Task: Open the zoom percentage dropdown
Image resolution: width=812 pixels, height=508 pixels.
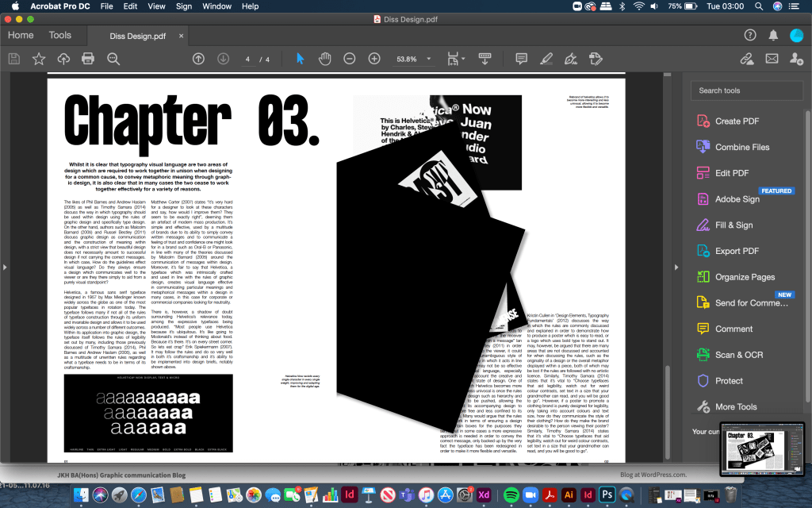Action: click(x=429, y=59)
